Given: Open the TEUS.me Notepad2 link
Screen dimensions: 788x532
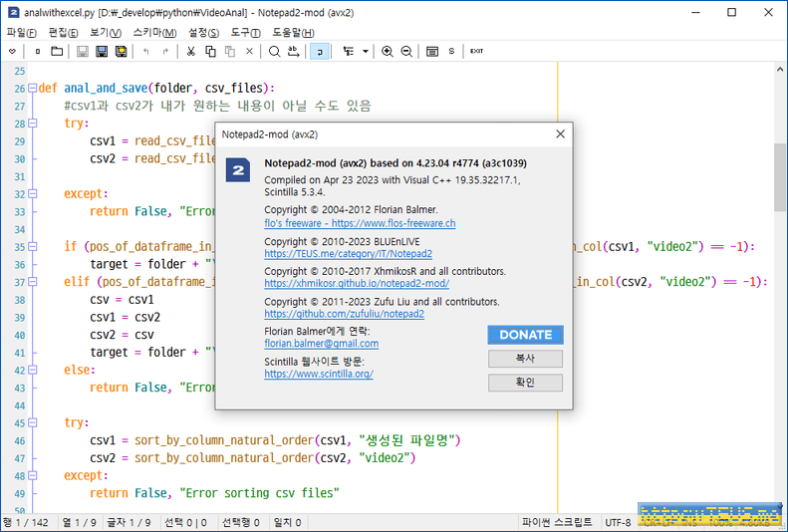Looking at the screenshot, I should click(349, 254).
